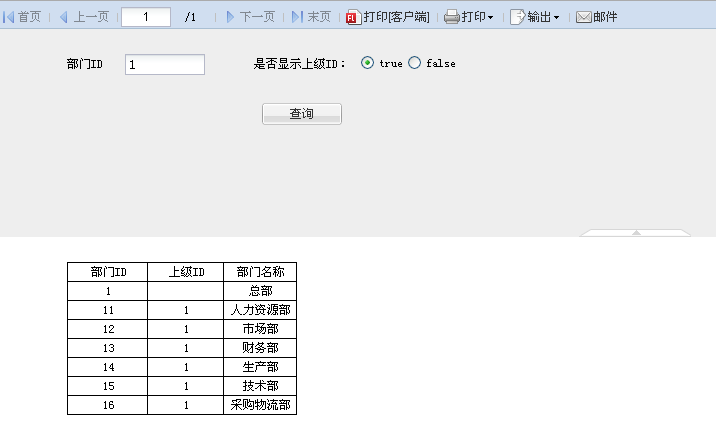The width and height of the screenshot is (716, 428).
Task: Click the cell 市场部
Action: 260,329
